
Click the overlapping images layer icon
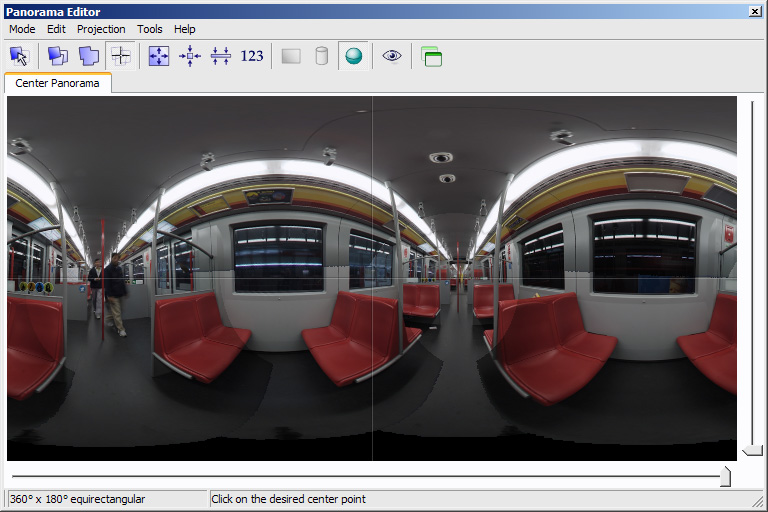click(58, 56)
